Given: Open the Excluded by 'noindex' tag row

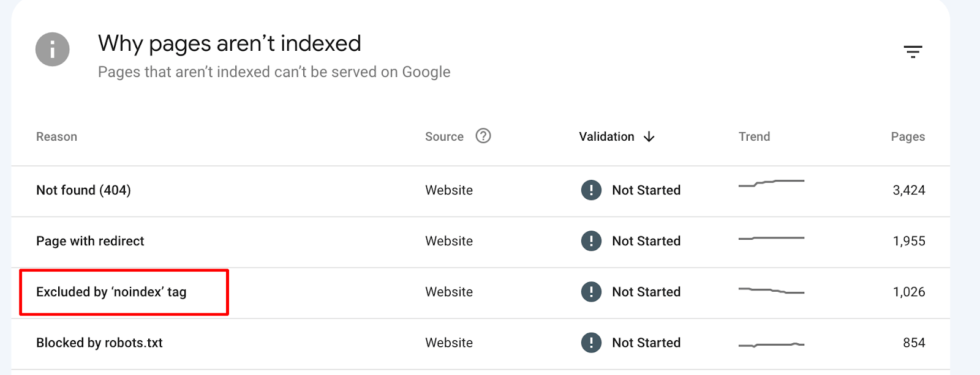Looking at the screenshot, I should [x=481, y=292].
